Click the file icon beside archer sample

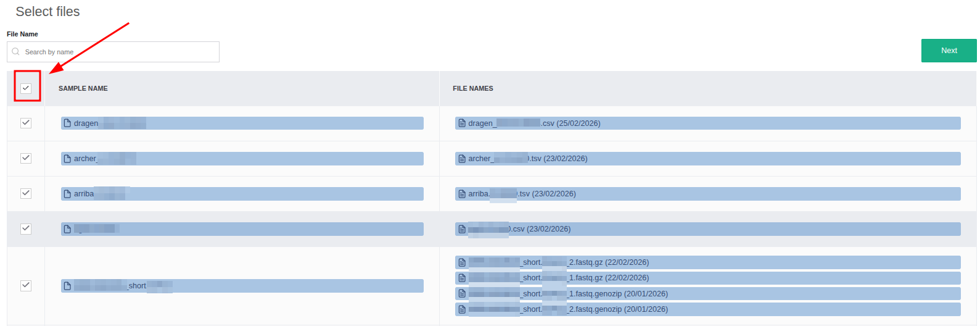click(68, 159)
